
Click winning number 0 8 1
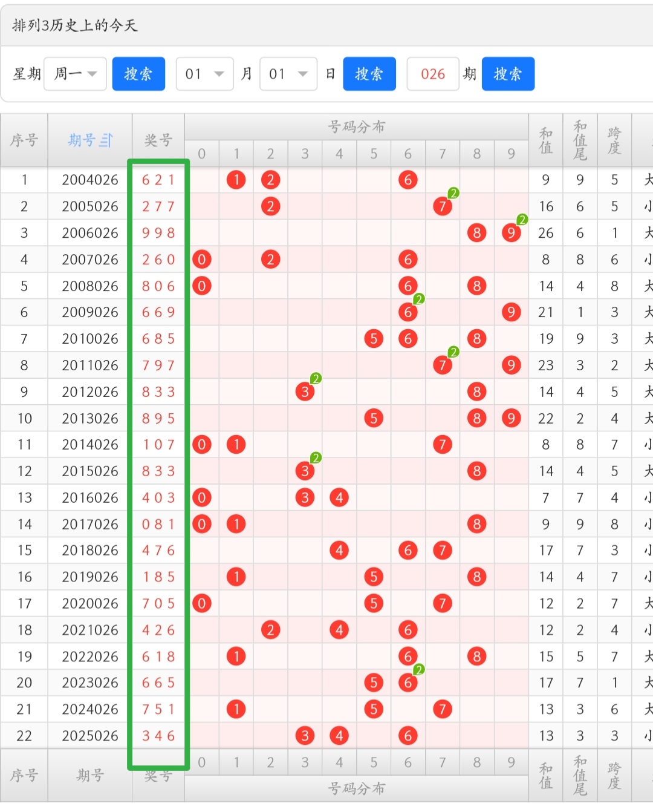point(158,524)
